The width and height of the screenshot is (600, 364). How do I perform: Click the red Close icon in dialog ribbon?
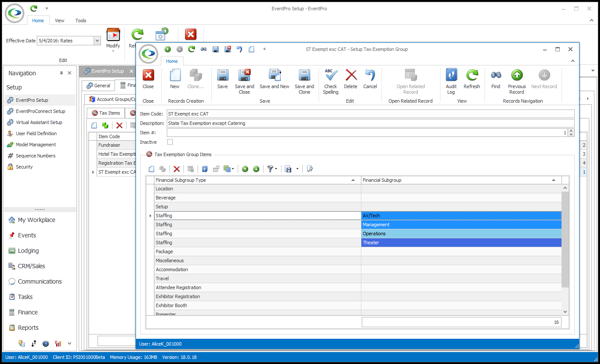(x=148, y=75)
